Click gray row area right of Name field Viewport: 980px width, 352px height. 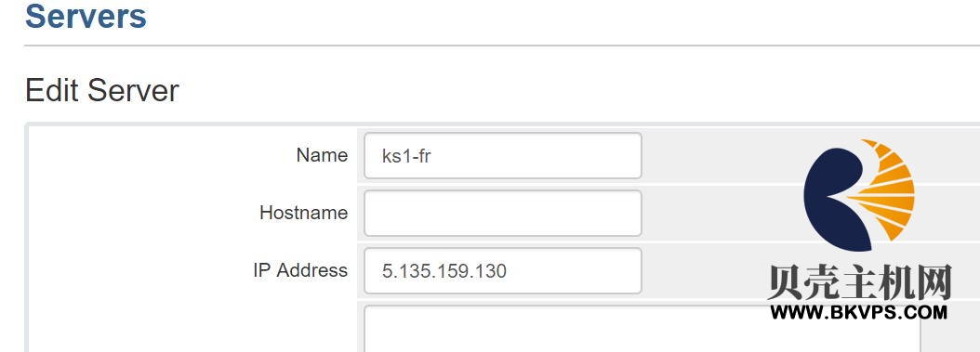[x=719, y=155]
